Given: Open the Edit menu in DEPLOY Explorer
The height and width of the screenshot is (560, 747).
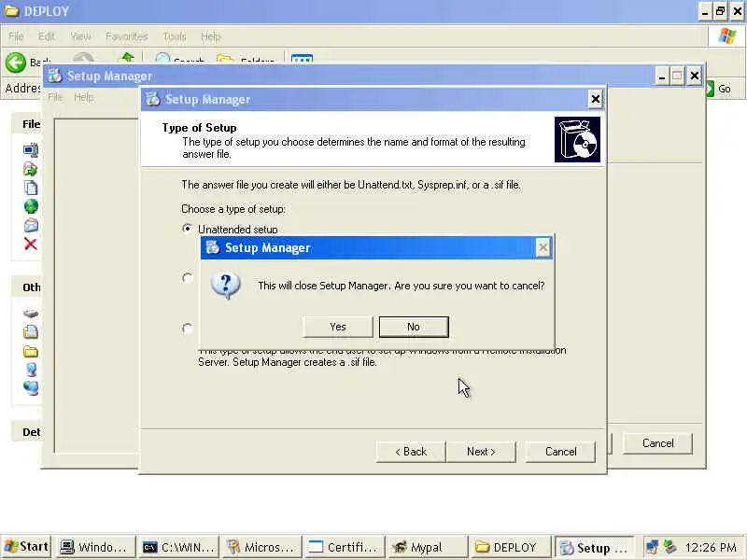Looking at the screenshot, I should (x=46, y=36).
